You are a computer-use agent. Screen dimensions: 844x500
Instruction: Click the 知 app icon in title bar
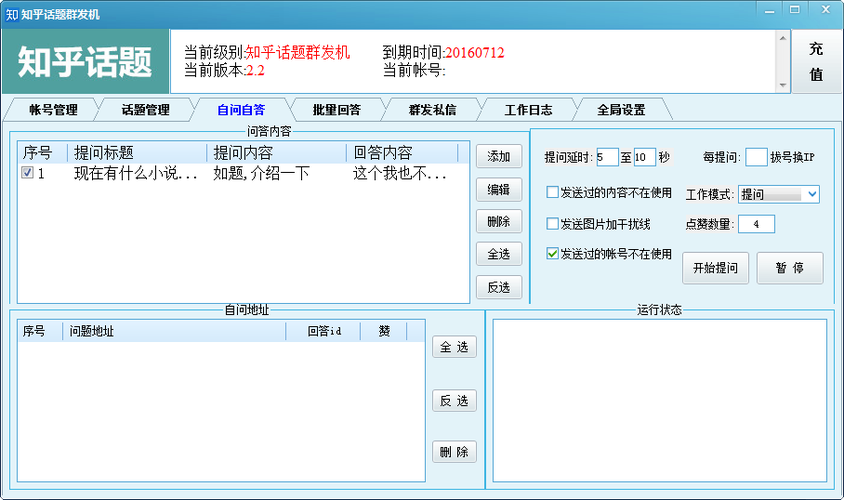pyautogui.click(x=12, y=15)
